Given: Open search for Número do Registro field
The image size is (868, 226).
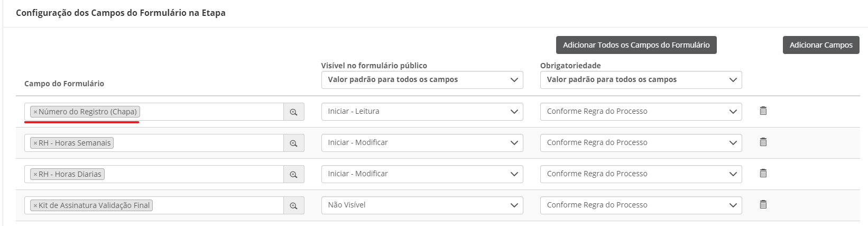Looking at the screenshot, I should point(293,112).
